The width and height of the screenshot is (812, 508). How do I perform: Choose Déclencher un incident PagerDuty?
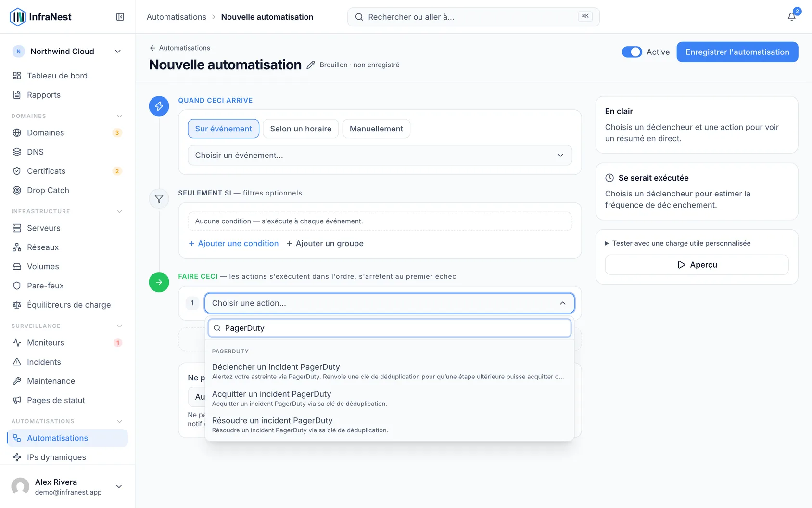[x=389, y=371]
